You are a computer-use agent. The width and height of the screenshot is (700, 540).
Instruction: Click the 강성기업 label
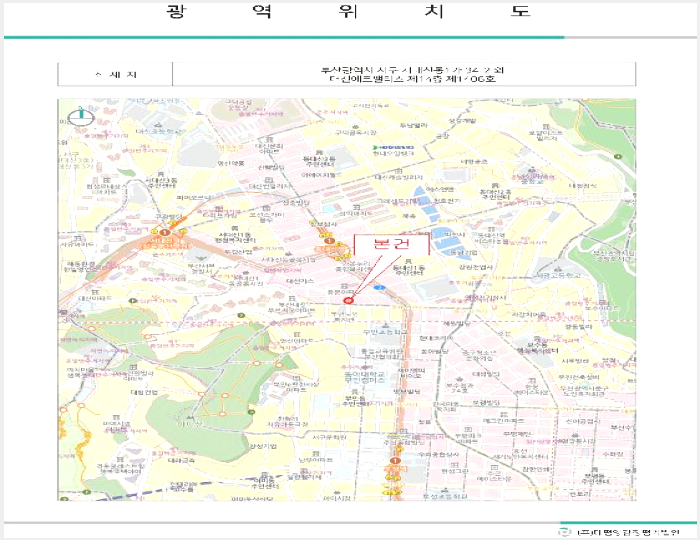262,446
